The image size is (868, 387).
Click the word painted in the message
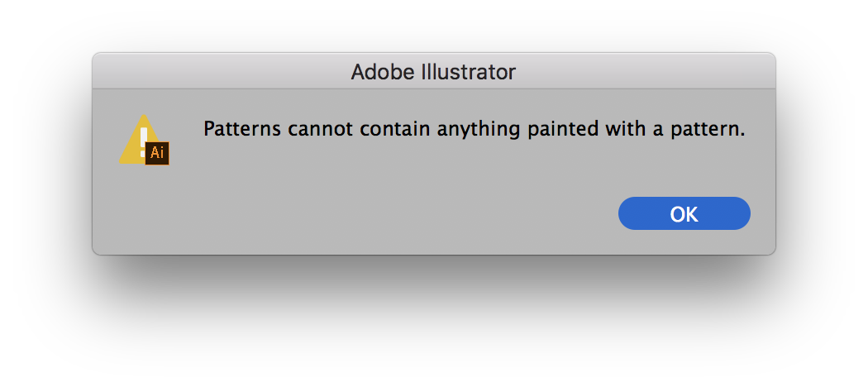562,130
